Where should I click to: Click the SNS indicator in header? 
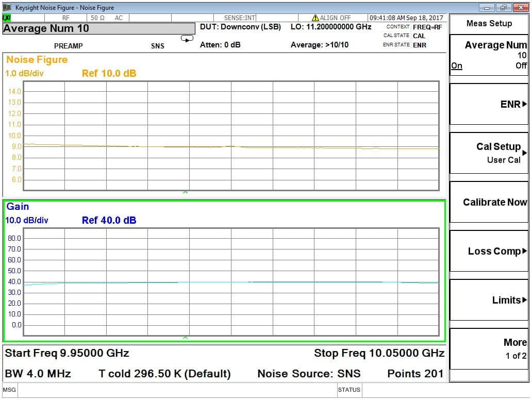tap(157, 46)
